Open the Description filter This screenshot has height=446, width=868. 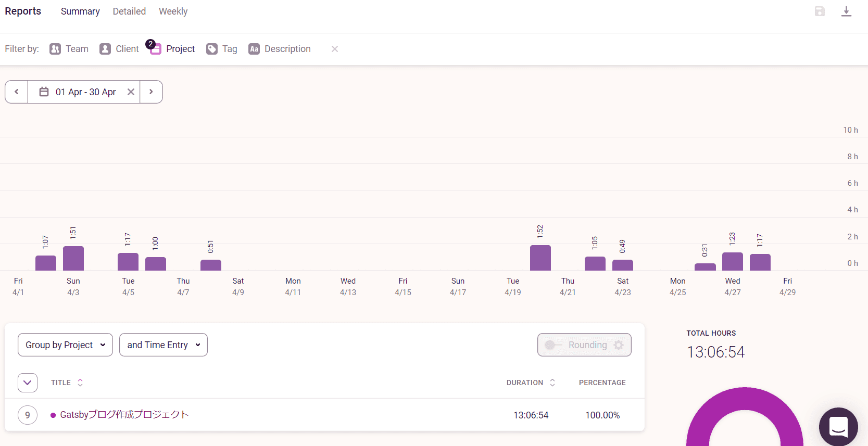(280, 49)
